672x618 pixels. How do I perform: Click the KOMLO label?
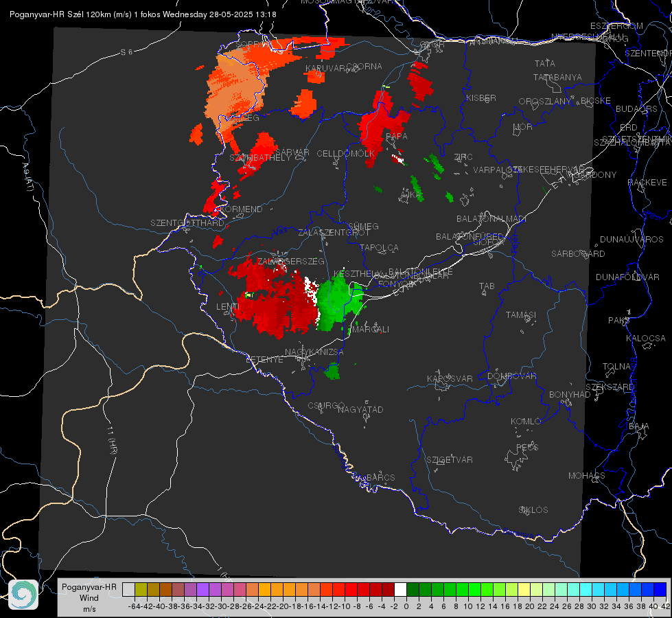[526, 422]
